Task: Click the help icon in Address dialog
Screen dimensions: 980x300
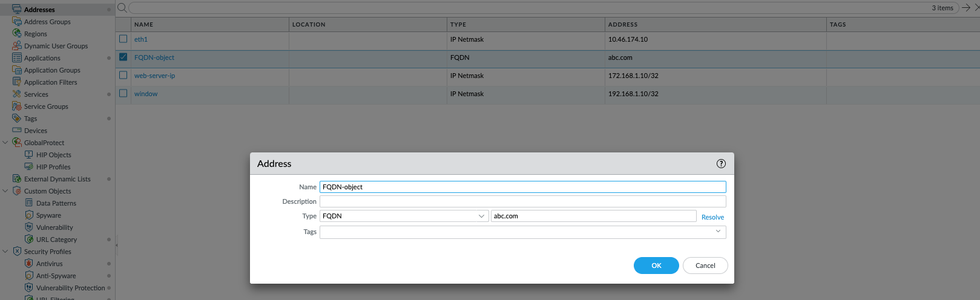Action: (x=721, y=164)
